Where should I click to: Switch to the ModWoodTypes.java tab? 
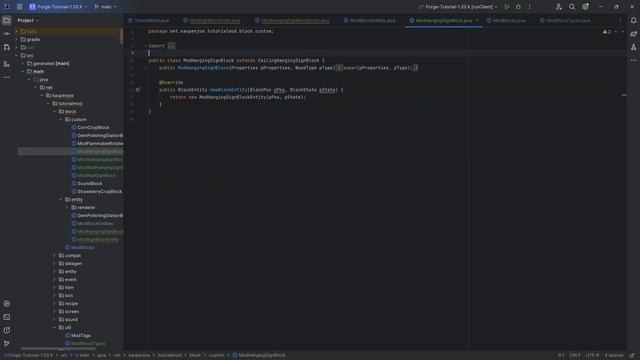coord(564,20)
